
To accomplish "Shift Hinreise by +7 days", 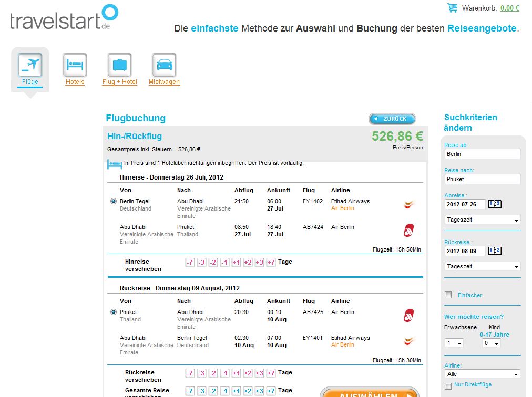I will (271, 262).
